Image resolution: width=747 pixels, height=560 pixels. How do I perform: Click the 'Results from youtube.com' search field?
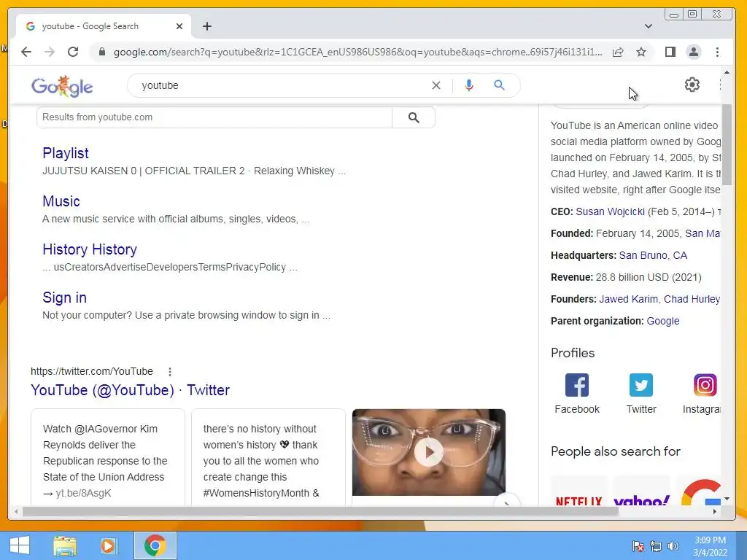pos(214,117)
